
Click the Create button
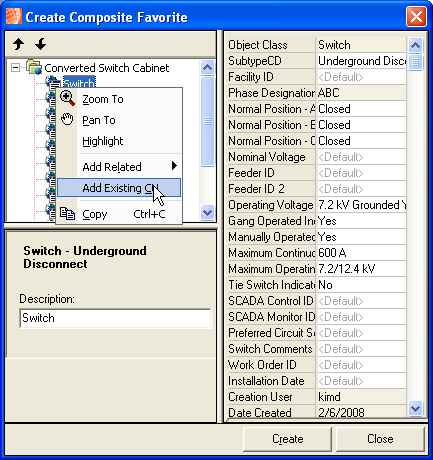pyautogui.click(x=287, y=439)
